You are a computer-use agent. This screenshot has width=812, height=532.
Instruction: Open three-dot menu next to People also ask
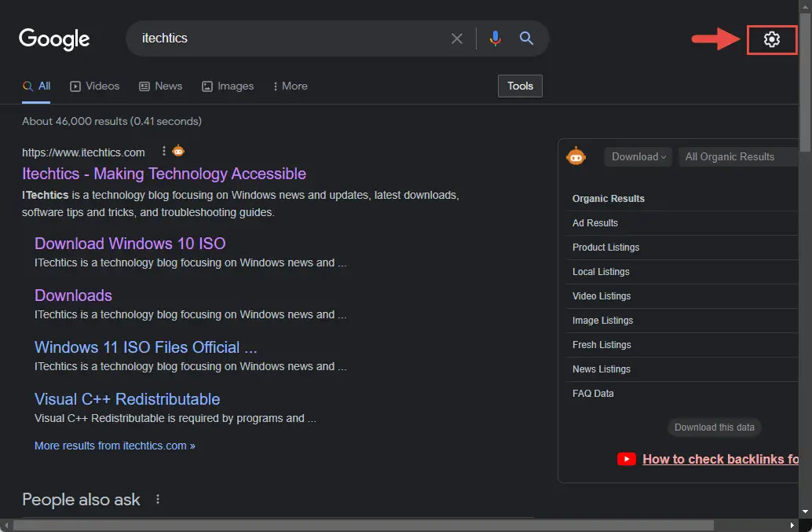(x=158, y=499)
